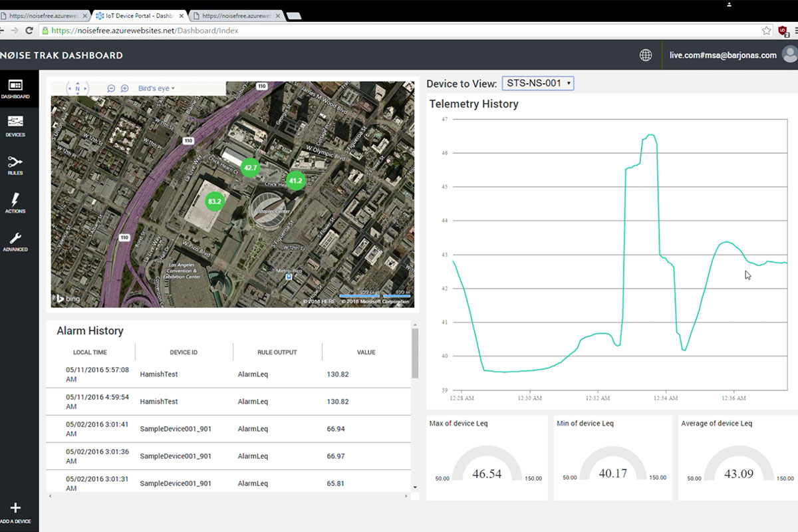Click the map zoom out button

[x=111, y=88]
